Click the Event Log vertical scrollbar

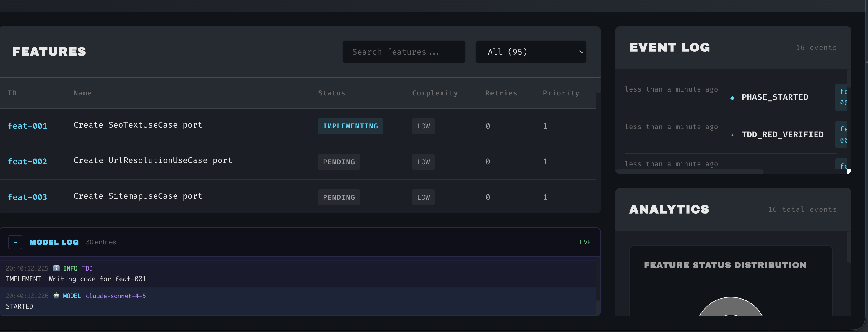coord(849,79)
